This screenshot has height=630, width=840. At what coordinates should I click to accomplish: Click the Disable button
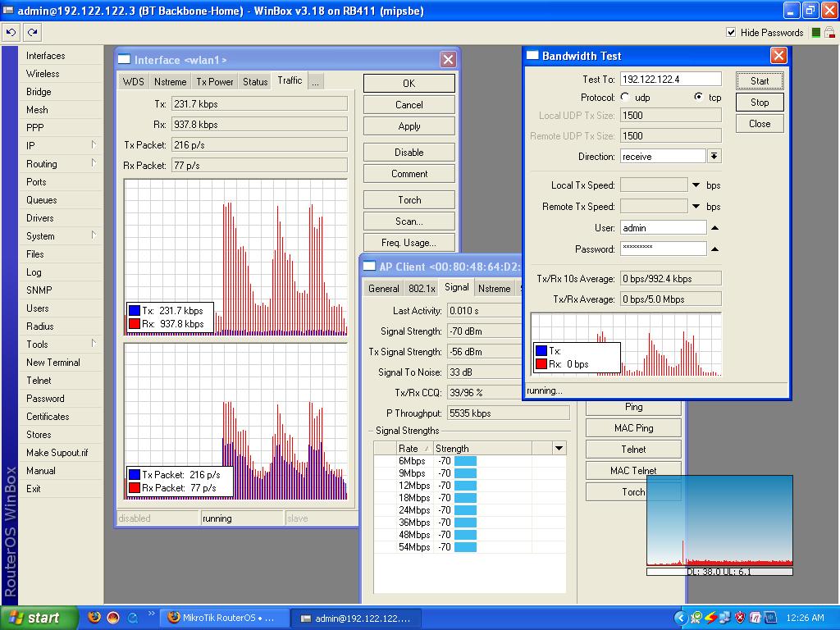coord(409,152)
